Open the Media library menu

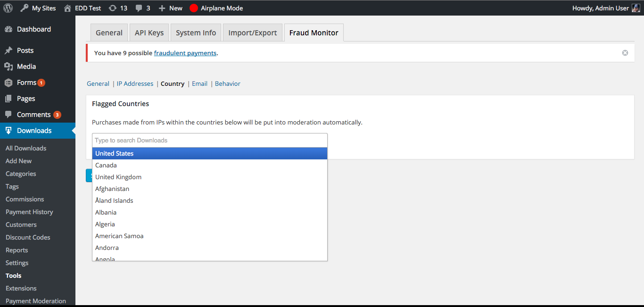[x=26, y=66]
